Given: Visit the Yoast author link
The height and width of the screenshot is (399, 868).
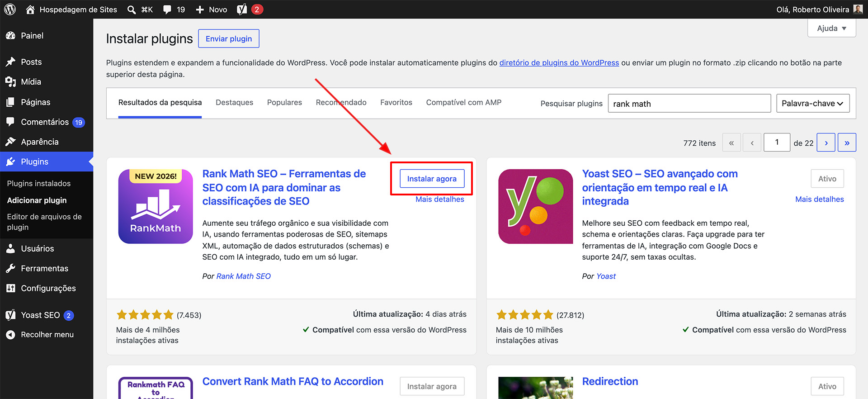Looking at the screenshot, I should [606, 276].
